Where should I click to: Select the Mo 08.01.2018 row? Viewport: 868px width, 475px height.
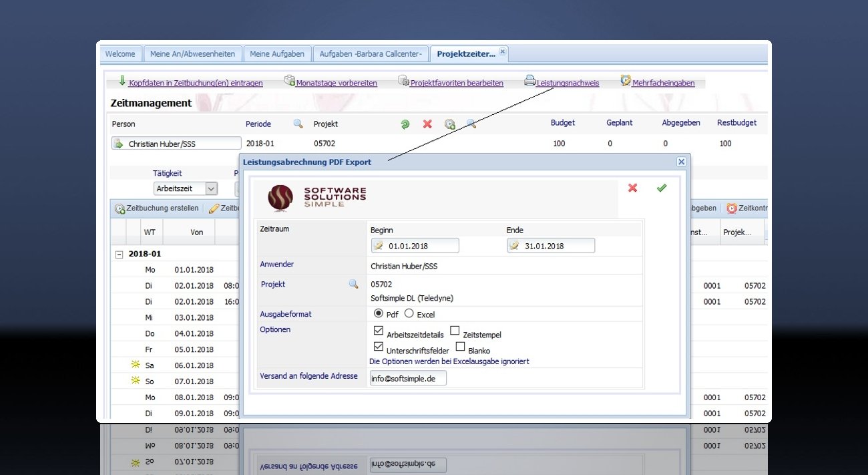(175, 397)
